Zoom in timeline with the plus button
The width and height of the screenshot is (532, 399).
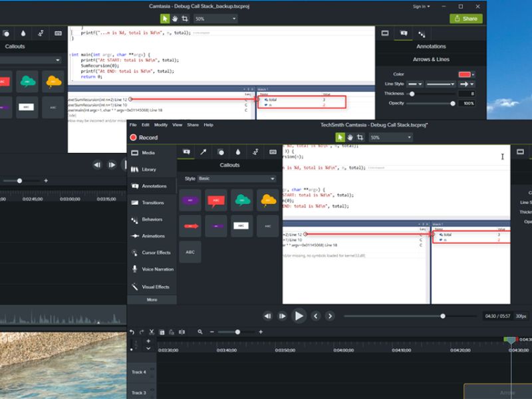click(x=261, y=332)
